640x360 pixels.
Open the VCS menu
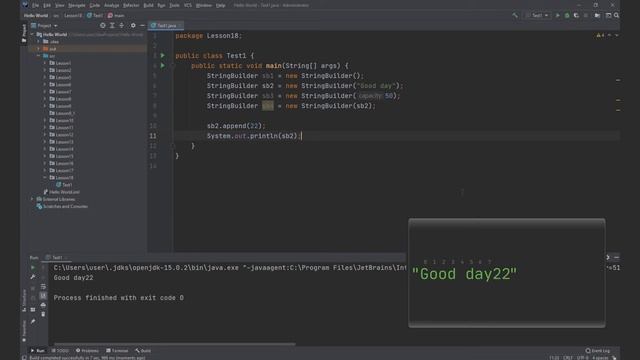(x=188, y=5)
